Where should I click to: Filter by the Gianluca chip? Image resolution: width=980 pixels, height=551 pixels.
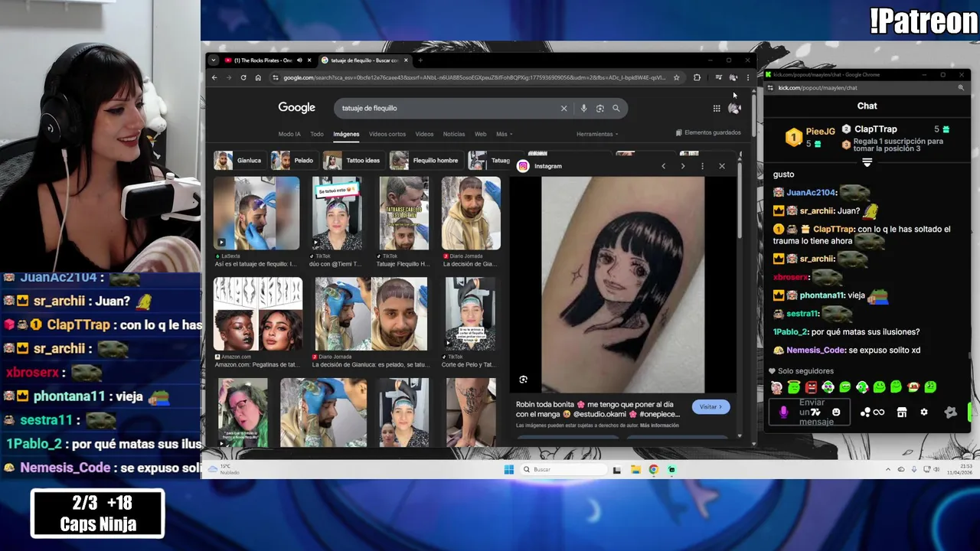[239, 161]
